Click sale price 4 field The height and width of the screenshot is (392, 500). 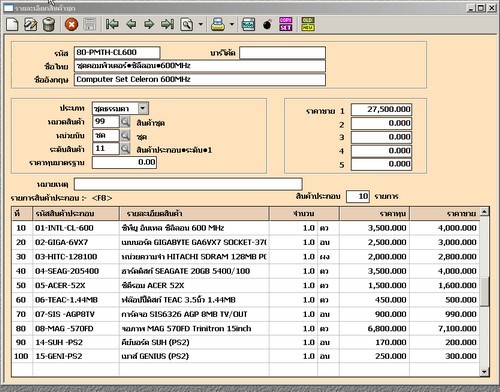381,151
